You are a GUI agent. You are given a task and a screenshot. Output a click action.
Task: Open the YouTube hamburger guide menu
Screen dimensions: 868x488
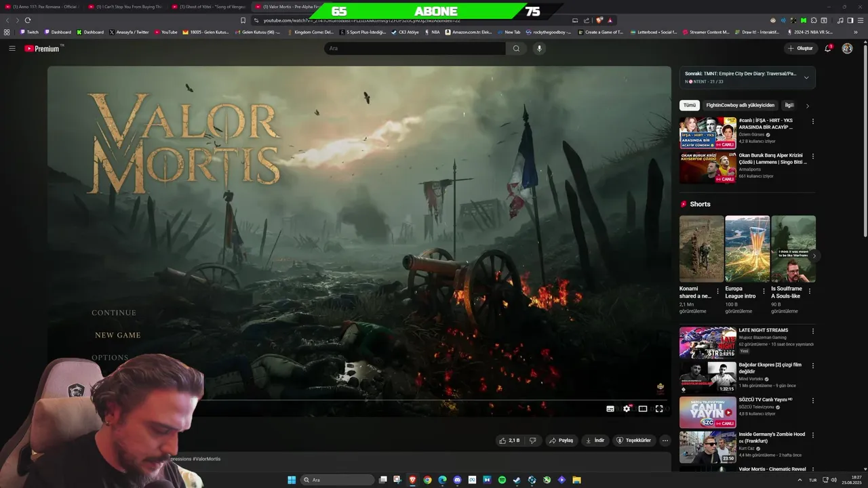coord(12,48)
